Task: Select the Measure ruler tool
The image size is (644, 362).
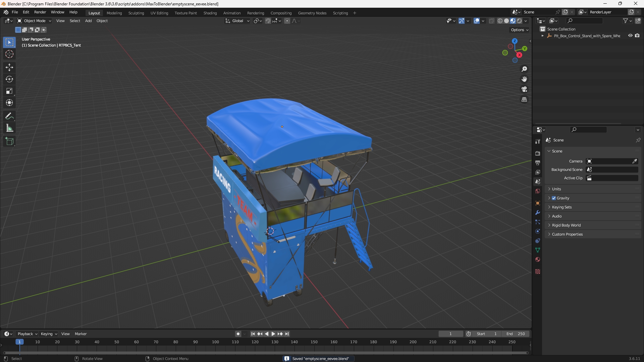Action: pyautogui.click(x=9, y=128)
